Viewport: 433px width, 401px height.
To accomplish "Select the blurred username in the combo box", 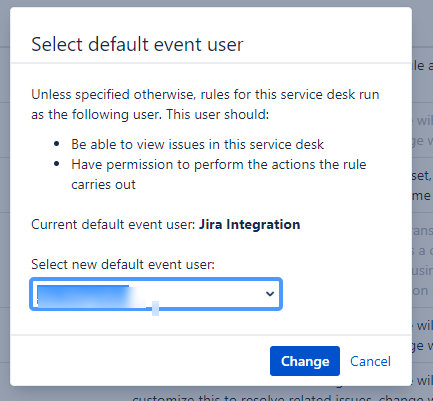I will [92, 296].
